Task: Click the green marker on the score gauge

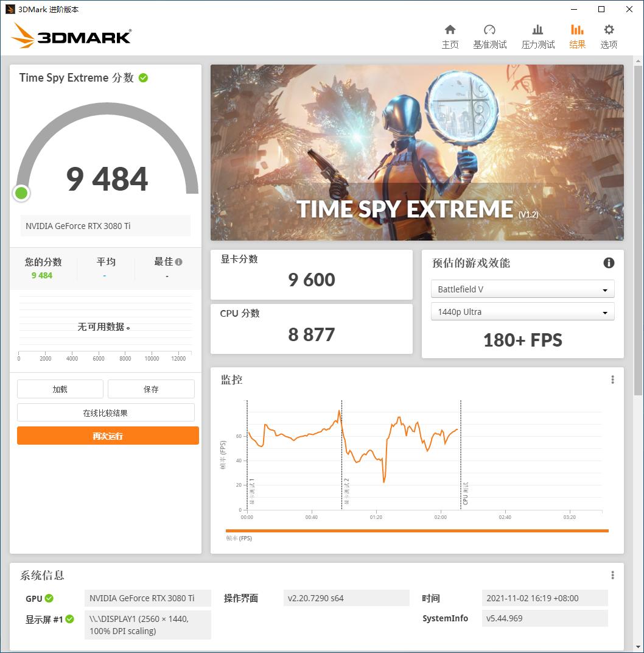Action: point(21,193)
